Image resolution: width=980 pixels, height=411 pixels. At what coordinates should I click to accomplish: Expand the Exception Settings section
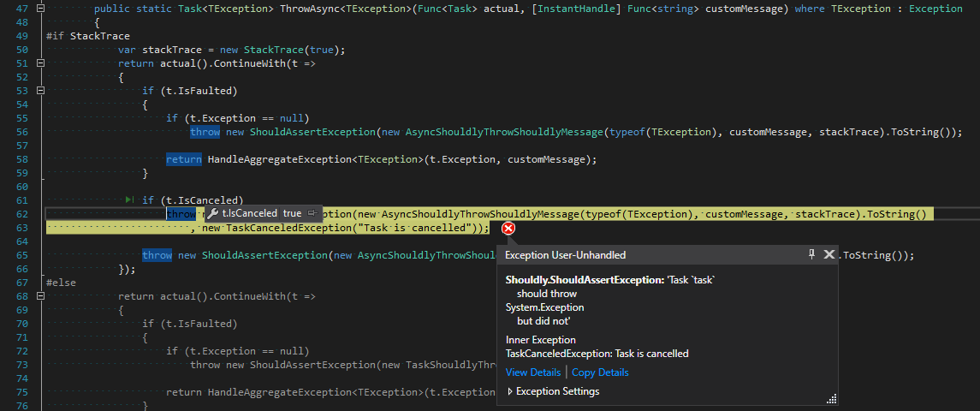pyautogui.click(x=553, y=391)
